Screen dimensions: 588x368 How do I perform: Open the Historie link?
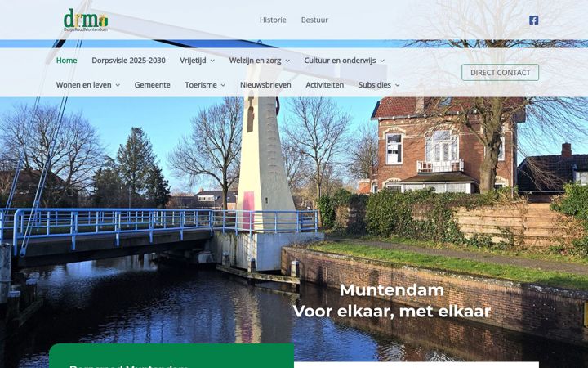click(x=273, y=20)
